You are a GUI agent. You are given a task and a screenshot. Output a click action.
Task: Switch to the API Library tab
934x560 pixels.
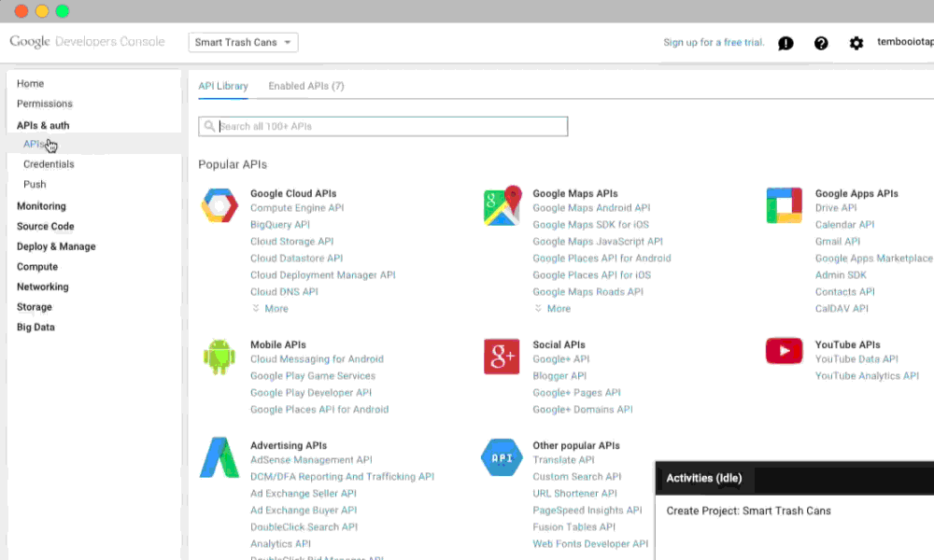[x=223, y=86]
